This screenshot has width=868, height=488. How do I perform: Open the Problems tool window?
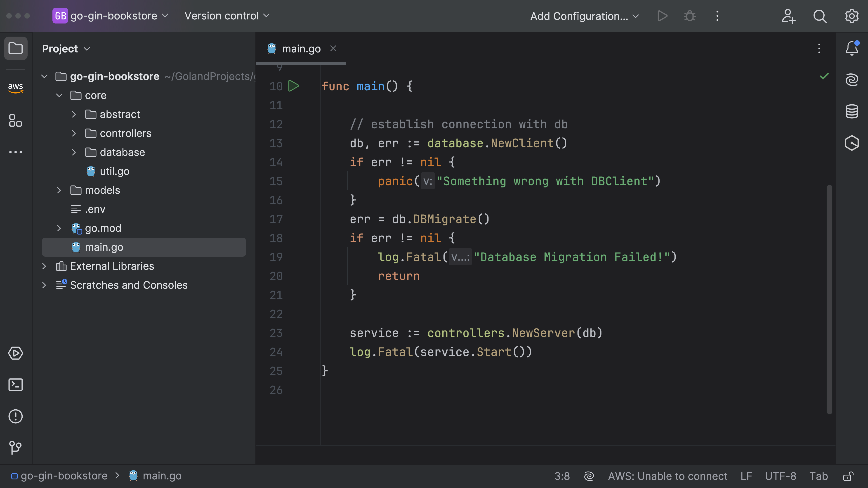tap(16, 416)
